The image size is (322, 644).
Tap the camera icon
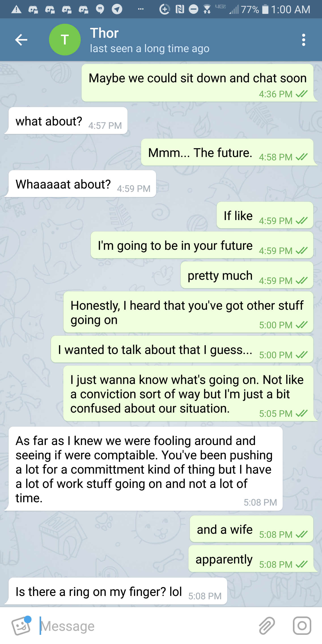pos(302,626)
